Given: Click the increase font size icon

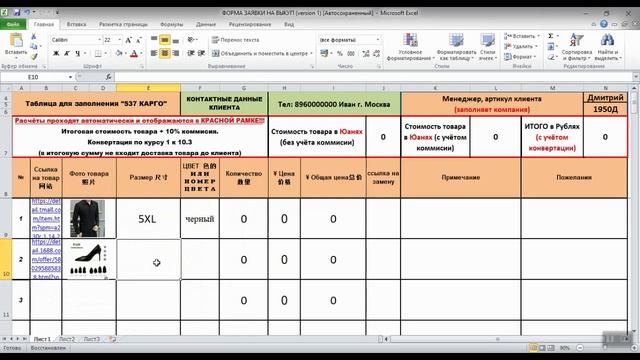Looking at the screenshot, I should click(129, 40).
